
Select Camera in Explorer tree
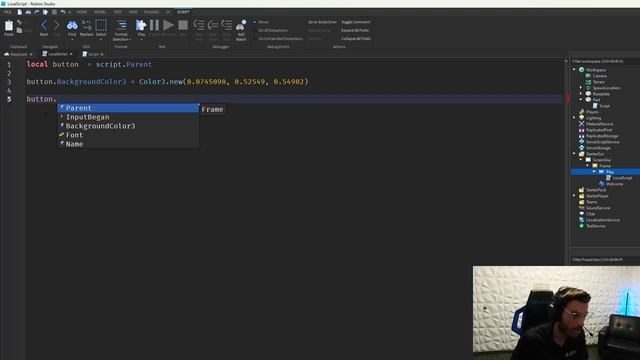[x=599, y=76]
